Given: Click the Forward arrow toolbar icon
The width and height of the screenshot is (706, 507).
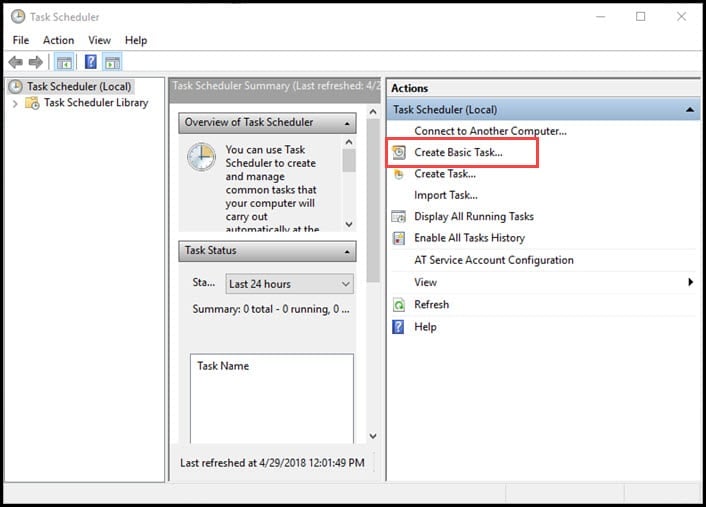Looking at the screenshot, I should [x=36, y=62].
